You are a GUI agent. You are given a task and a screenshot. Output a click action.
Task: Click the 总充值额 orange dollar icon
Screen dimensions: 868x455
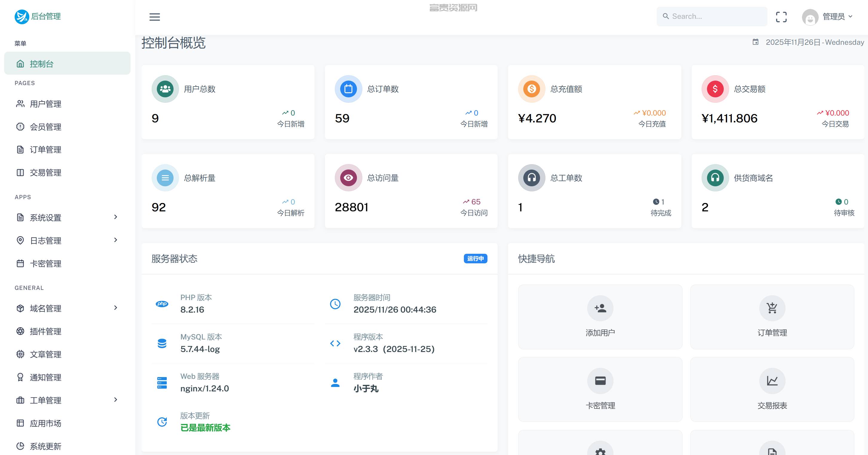click(532, 89)
